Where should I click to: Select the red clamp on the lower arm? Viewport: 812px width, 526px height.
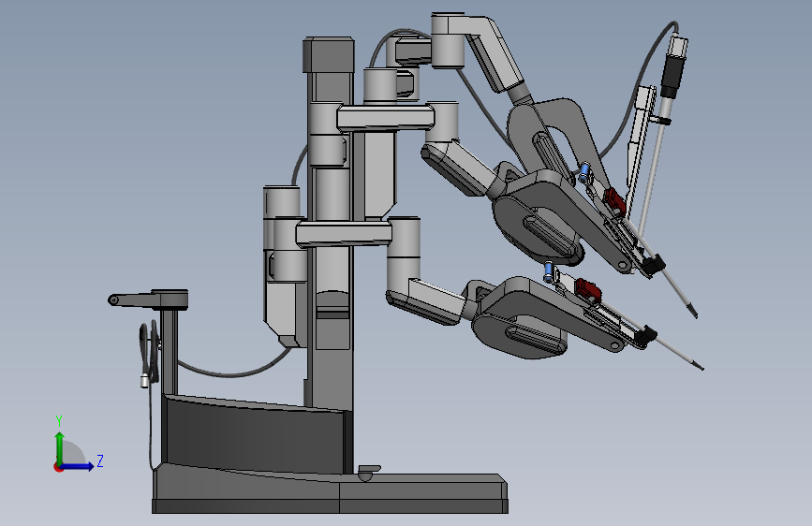coord(588,290)
